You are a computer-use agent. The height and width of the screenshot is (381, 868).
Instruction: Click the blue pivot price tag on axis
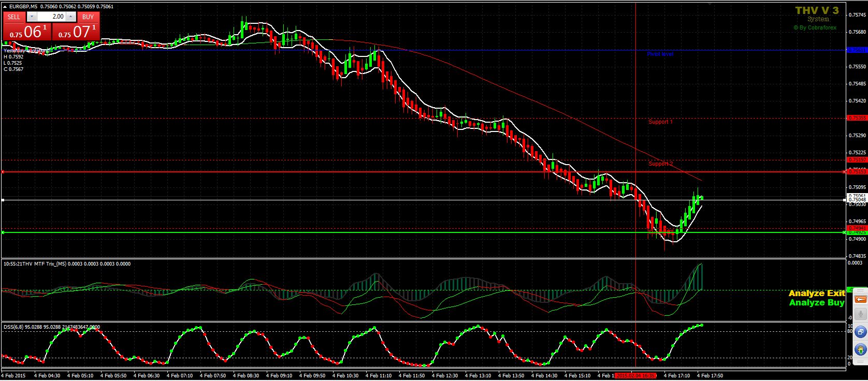(857, 50)
